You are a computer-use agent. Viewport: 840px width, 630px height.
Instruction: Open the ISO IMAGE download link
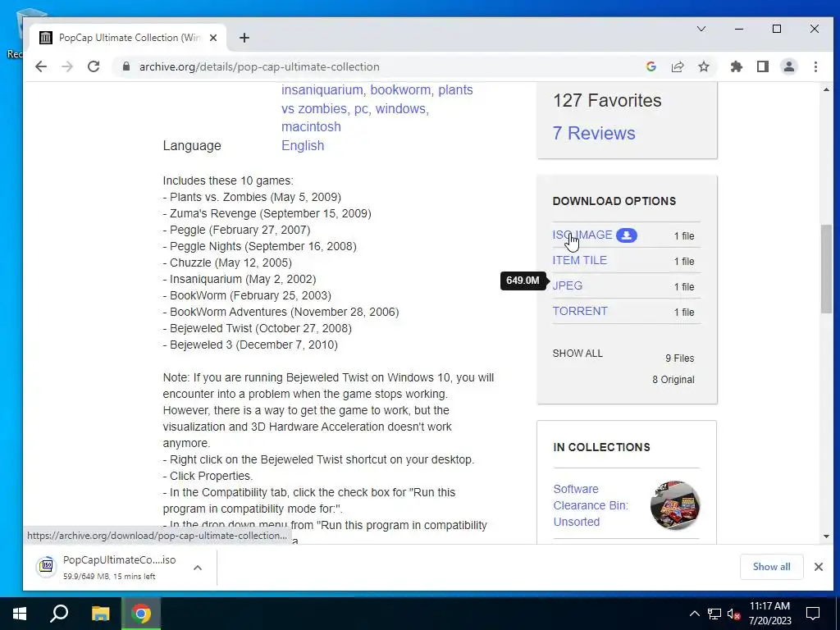pyautogui.click(x=582, y=235)
